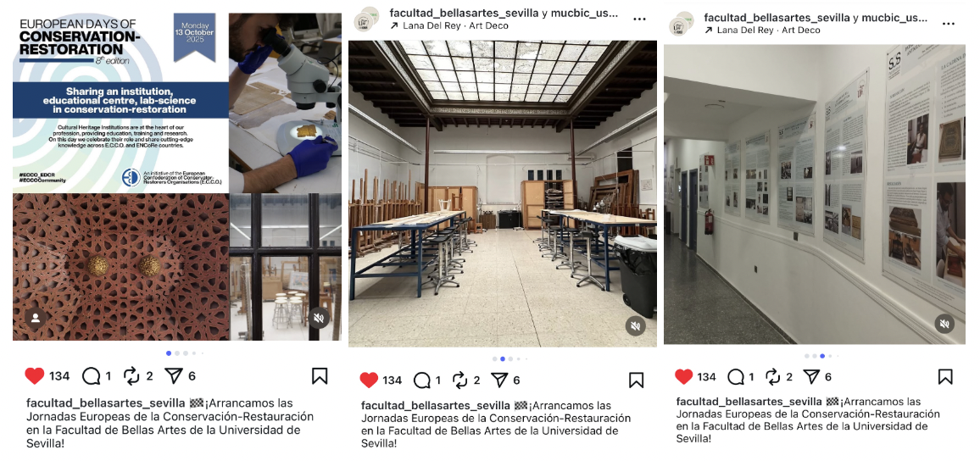980x461 pixels.
Task: Share the middle post with send icon
Action: [498, 380]
